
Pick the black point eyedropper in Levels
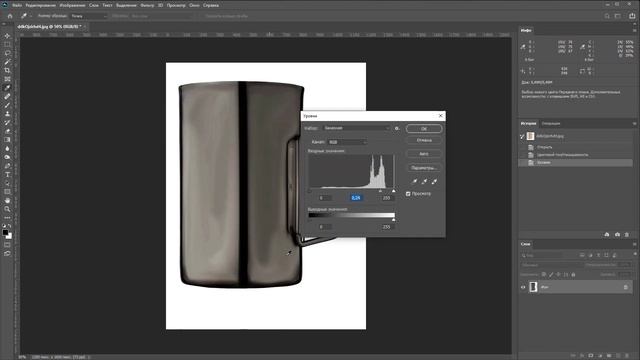point(415,181)
